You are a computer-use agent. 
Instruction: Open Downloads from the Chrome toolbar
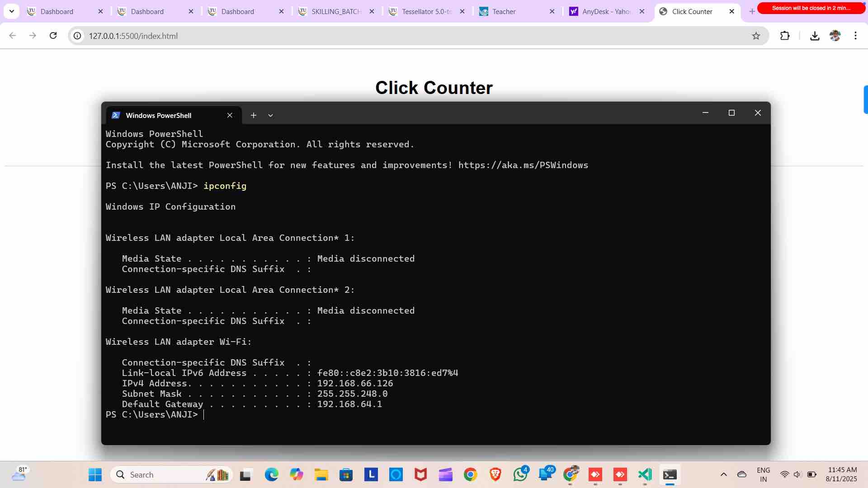pos(815,36)
